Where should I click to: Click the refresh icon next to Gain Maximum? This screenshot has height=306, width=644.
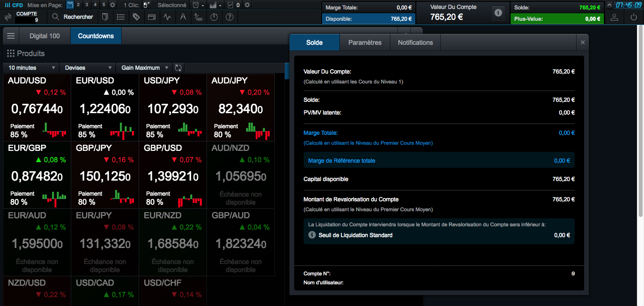(x=178, y=68)
